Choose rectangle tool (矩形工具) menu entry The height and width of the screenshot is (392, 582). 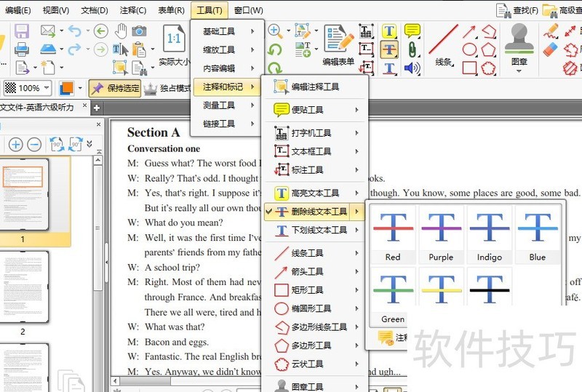[x=315, y=290]
